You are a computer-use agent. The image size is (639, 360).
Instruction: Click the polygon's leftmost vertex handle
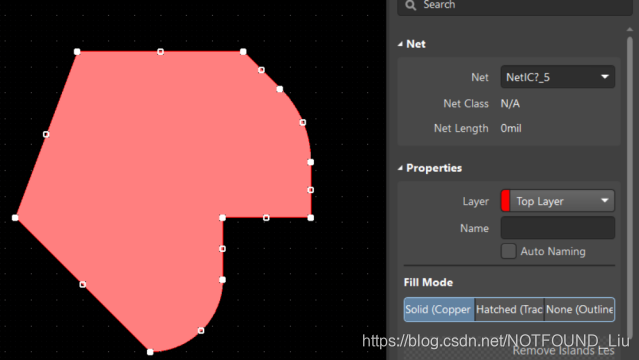coord(15,218)
